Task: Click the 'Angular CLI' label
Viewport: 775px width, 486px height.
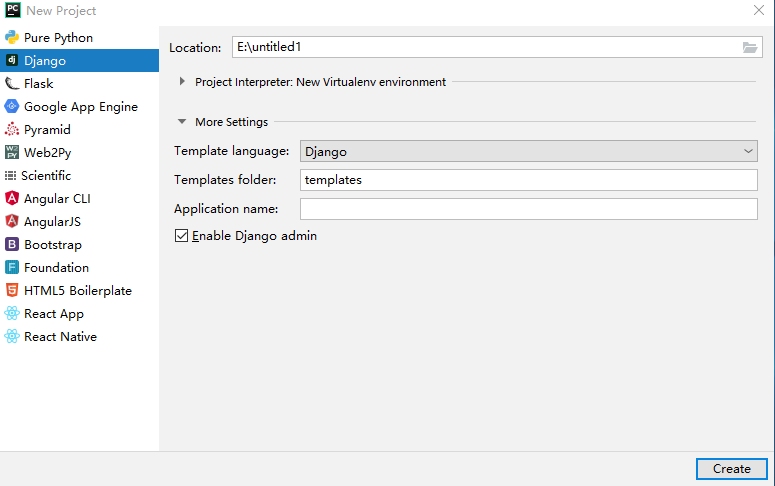Action: (x=57, y=199)
